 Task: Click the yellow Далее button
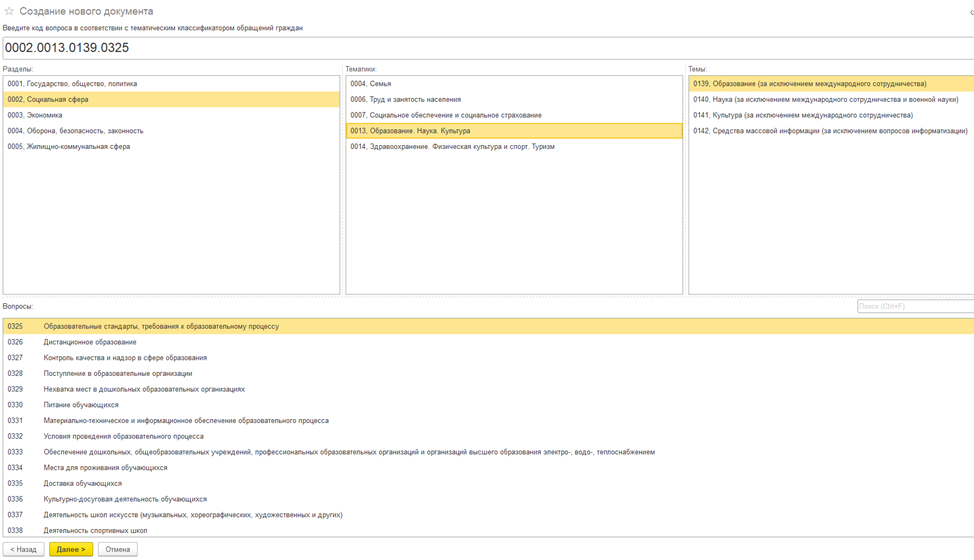tap(71, 549)
